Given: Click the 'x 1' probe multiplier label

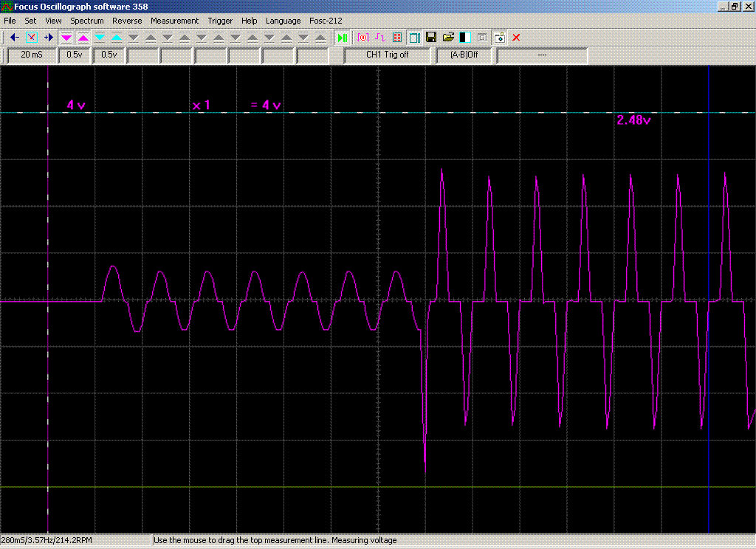Looking at the screenshot, I should [201, 105].
